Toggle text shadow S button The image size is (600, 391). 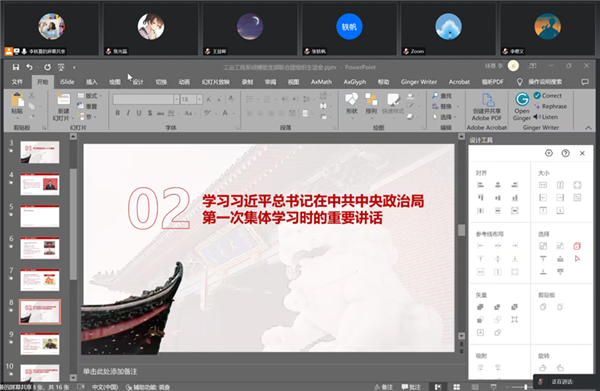[150, 113]
